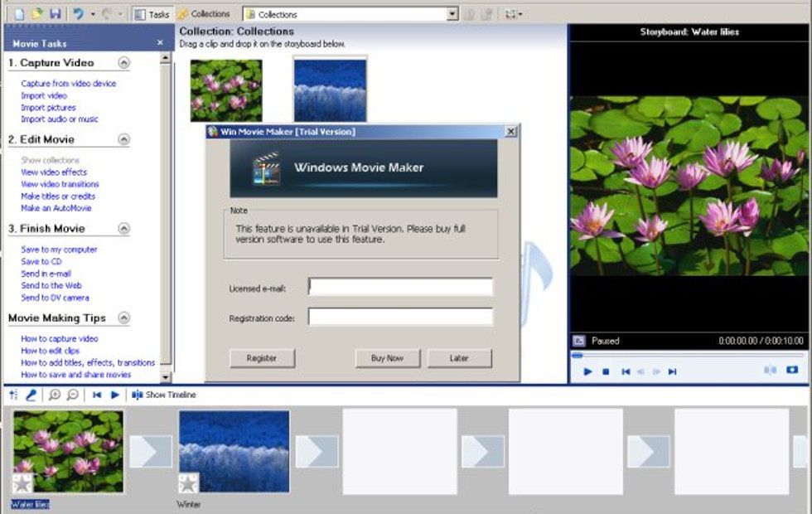812x514 pixels.
Task: Click the Take Picture camera icon
Action: [x=792, y=371]
